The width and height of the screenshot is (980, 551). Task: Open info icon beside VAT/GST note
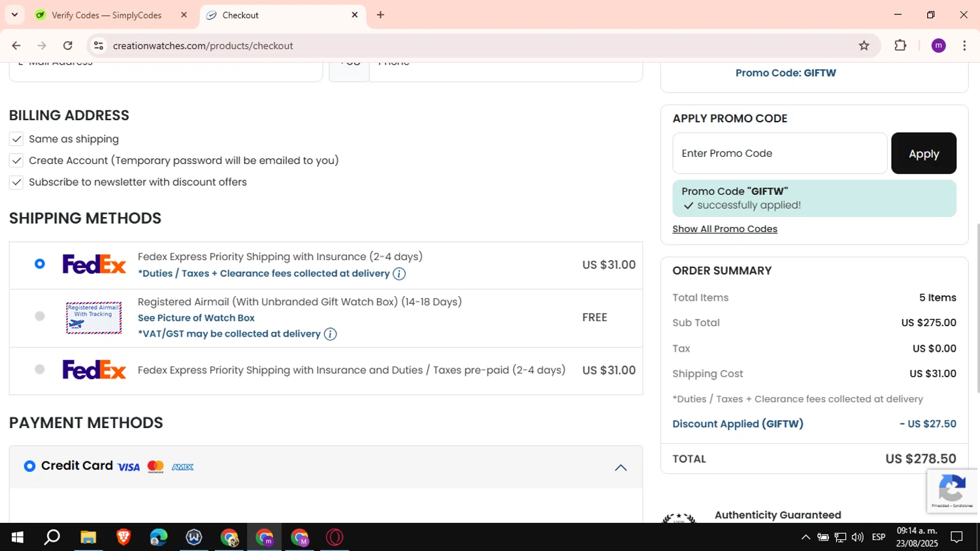point(331,334)
